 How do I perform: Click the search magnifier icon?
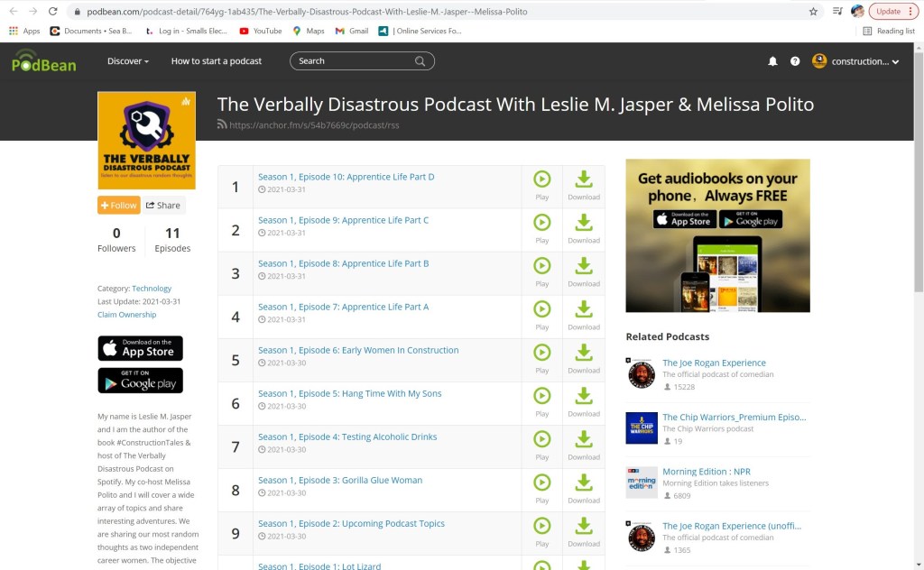click(x=420, y=61)
